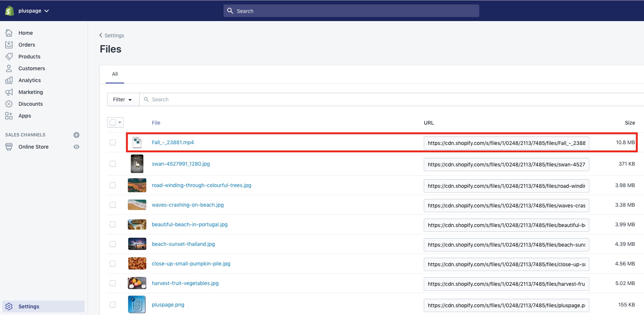Screen dimensions: 644x315
Task: Open the Filter dropdown
Action: coord(123,99)
